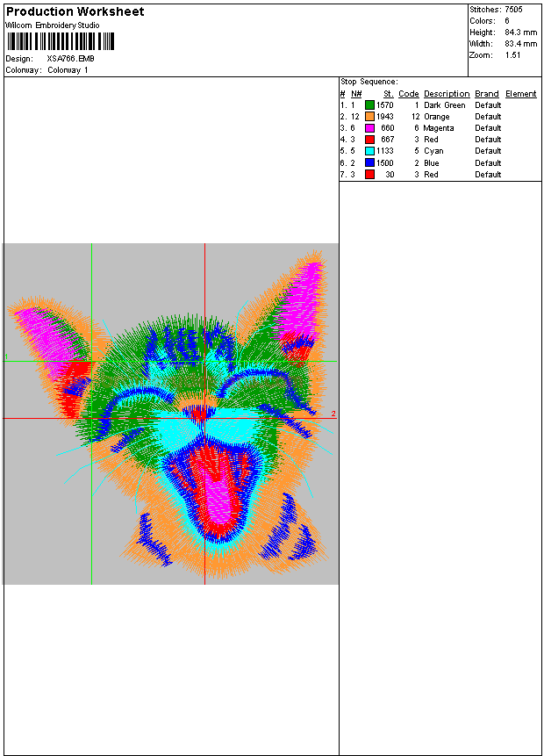Select the zoom value '1.51'

pyautogui.click(x=512, y=55)
